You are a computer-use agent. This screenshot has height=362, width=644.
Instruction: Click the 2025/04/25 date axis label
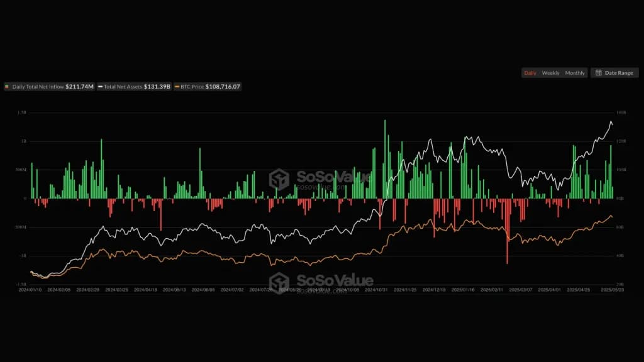pos(579,290)
